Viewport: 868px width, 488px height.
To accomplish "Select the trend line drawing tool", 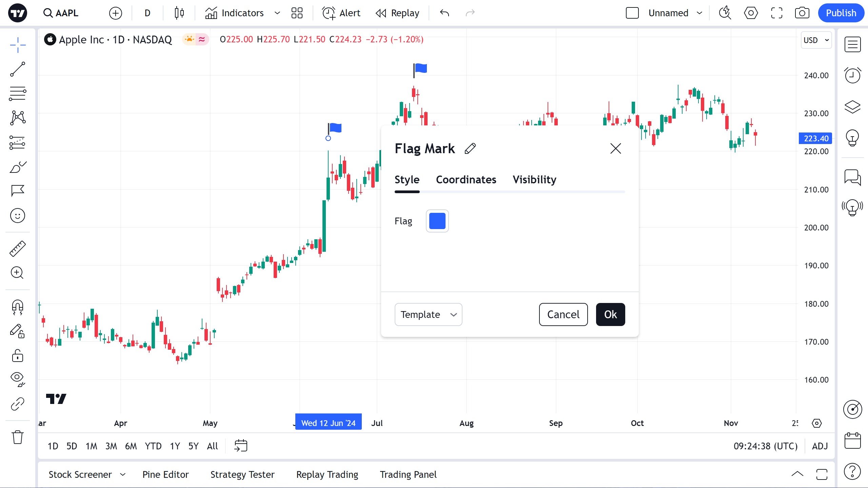I will pos(18,69).
